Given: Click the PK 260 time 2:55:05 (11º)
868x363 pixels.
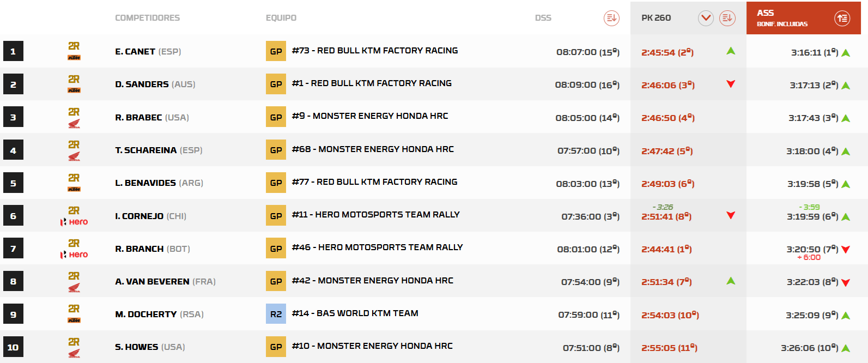Looking at the screenshot, I should click(669, 348).
